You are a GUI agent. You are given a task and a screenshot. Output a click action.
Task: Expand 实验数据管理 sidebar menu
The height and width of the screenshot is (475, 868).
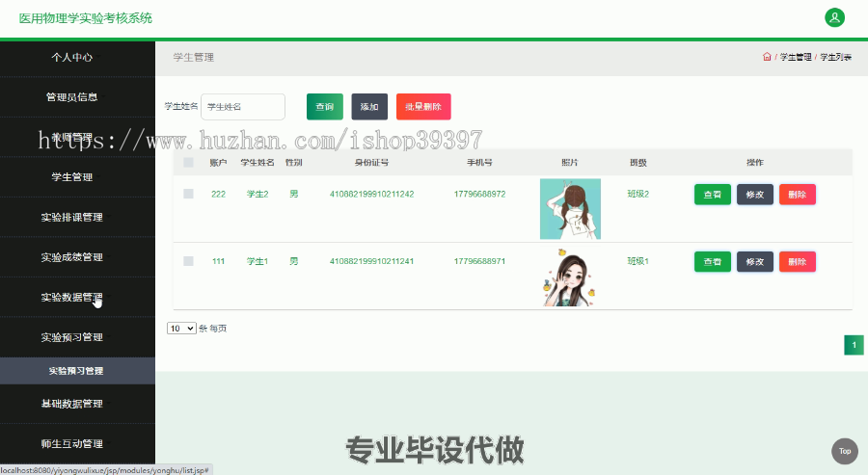[72, 297]
